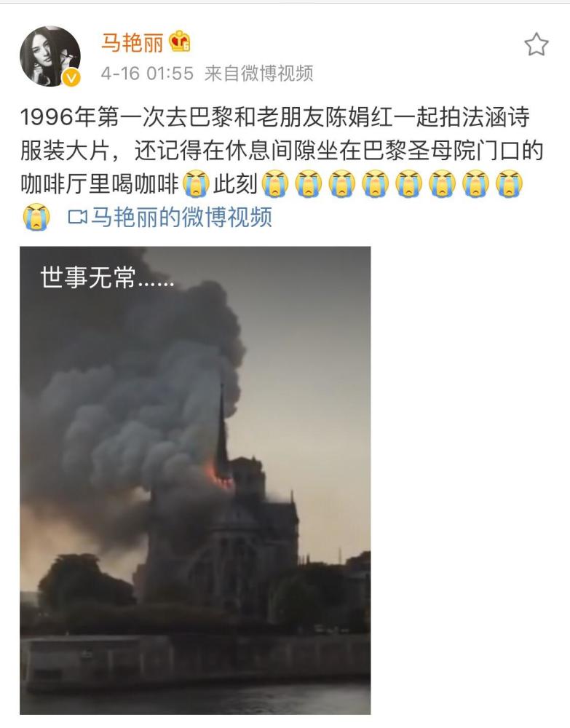Click the video camera icon before the video link

pos(77,217)
